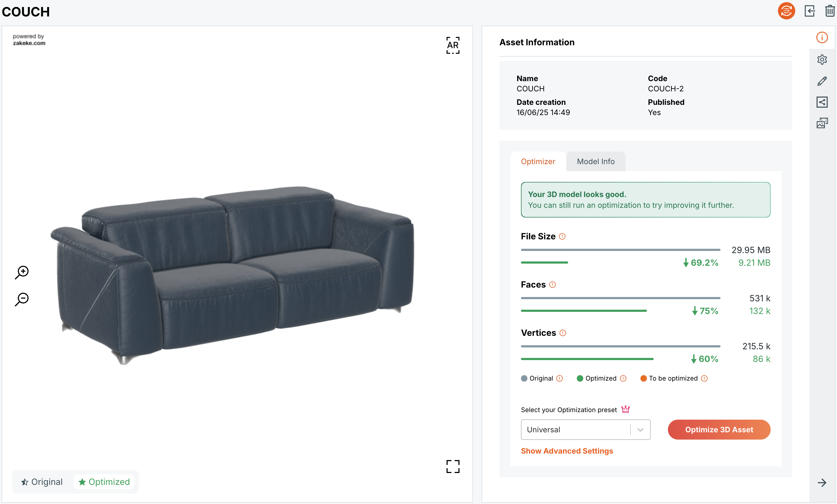Select the Optimizer tab

538,162
